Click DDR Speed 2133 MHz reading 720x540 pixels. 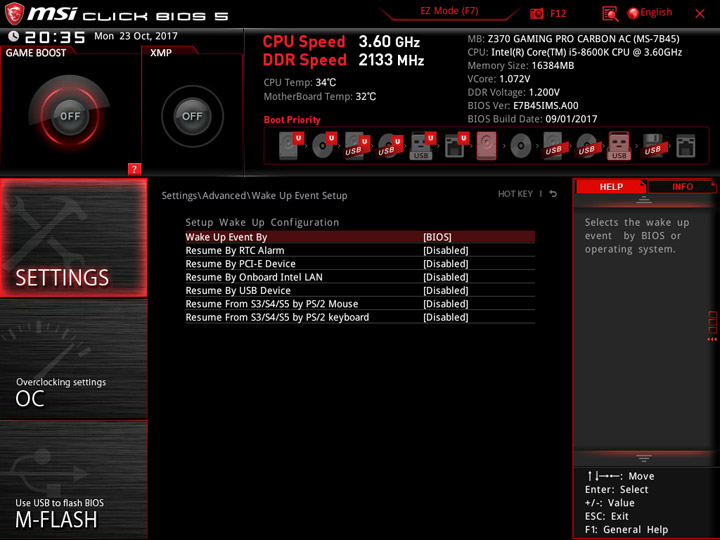click(343, 60)
